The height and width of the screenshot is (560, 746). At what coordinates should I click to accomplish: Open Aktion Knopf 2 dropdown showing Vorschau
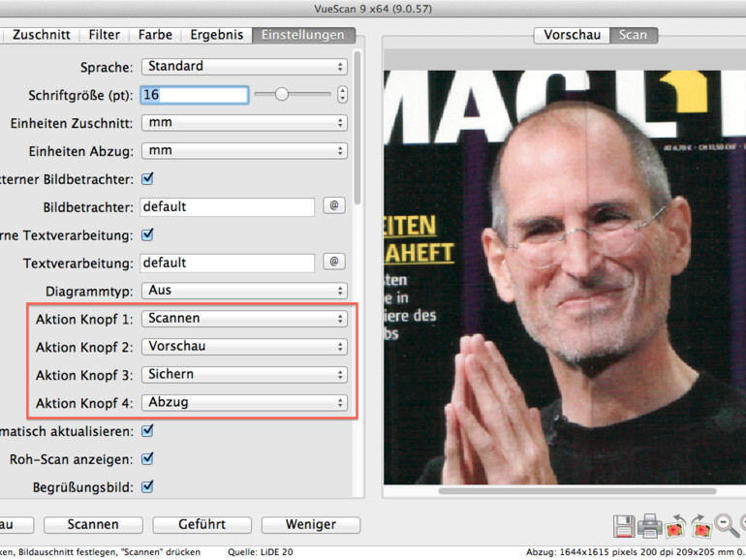[x=244, y=347]
